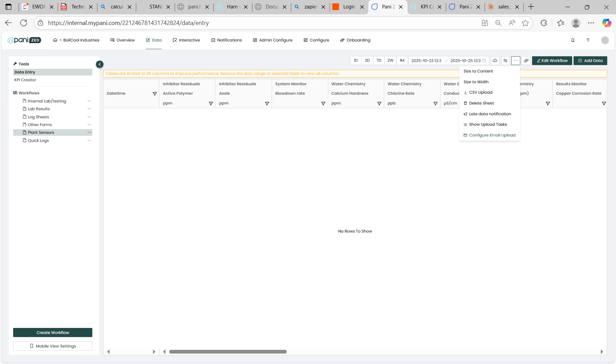The width and height of the screenshot is (616, 364).
Task: Collapse the sidebar with the arrow button
Action: tap(99, 64)
